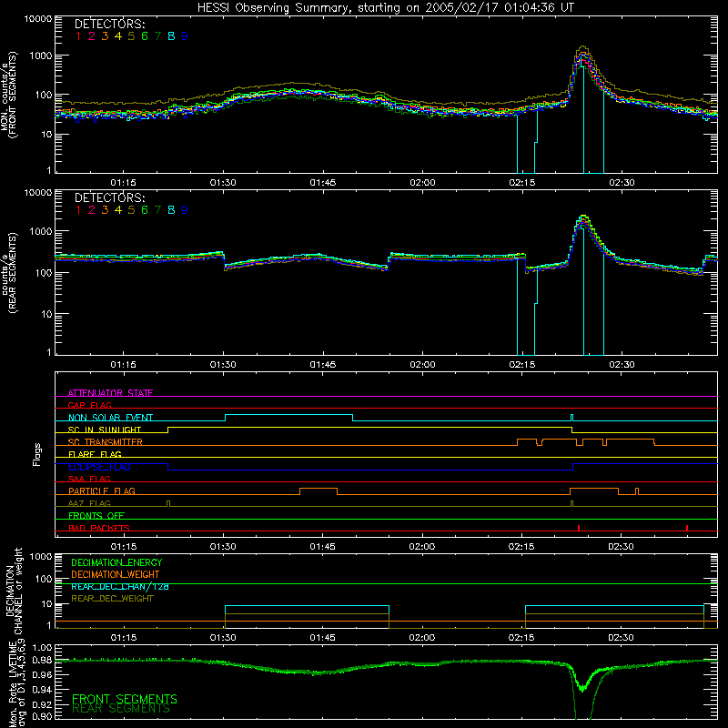Click yellow detector 4 in the front segments legend

118,35
